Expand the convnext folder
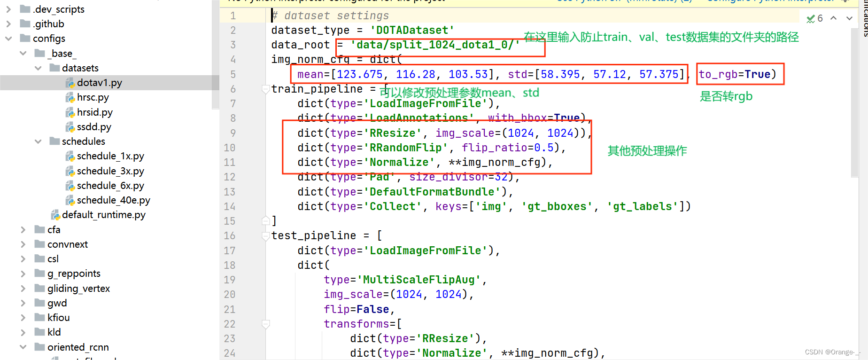The image size is (868, 360). click(23, 244)
